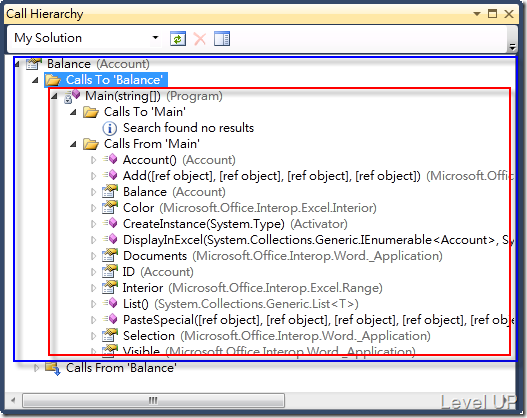Click the DisplayInExcel method icon

[110, 239]
